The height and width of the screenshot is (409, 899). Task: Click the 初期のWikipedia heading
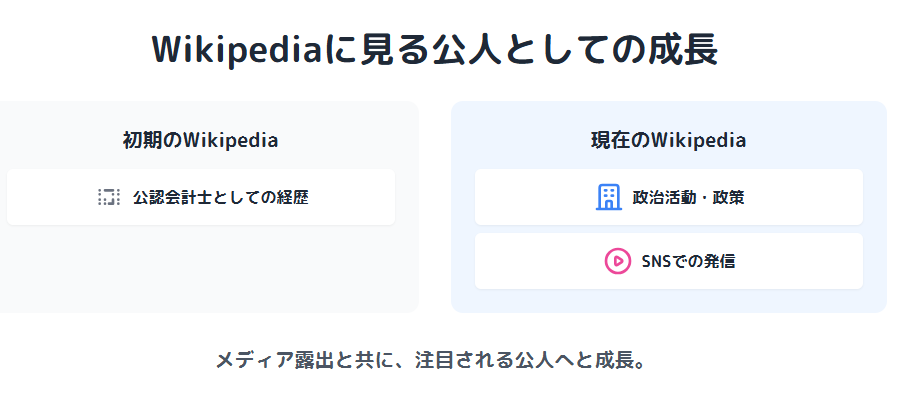200,140
